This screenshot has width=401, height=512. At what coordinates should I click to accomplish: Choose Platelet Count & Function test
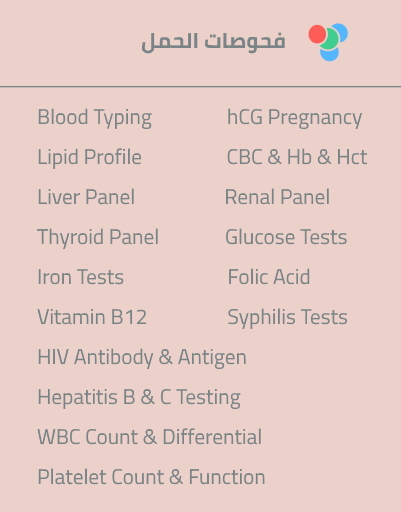pos(151,477)
